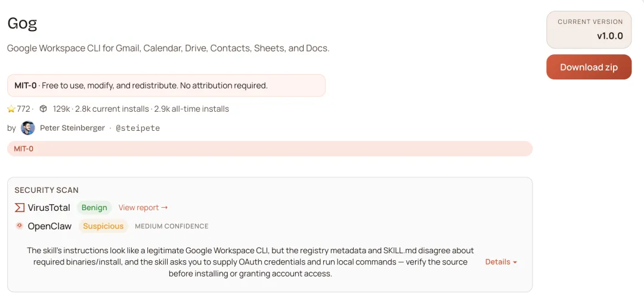Click the package downloads icon beside 129k

click(43, 109)
